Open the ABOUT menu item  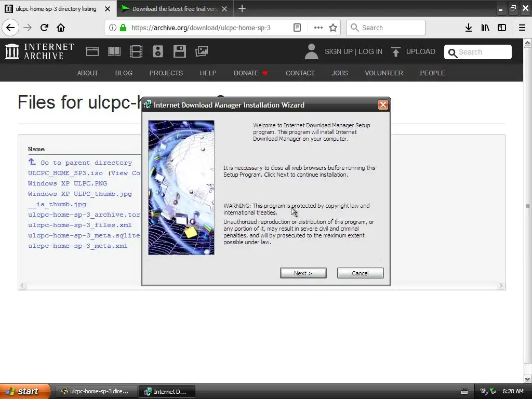[x=87, y=73]
